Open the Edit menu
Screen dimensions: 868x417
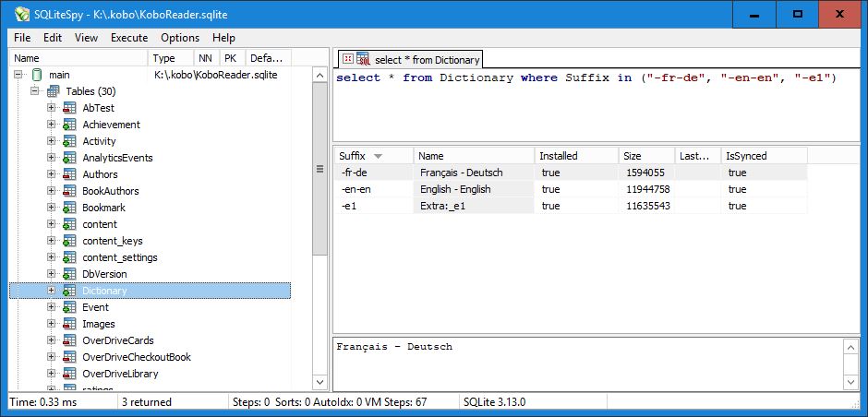point(53,38)
